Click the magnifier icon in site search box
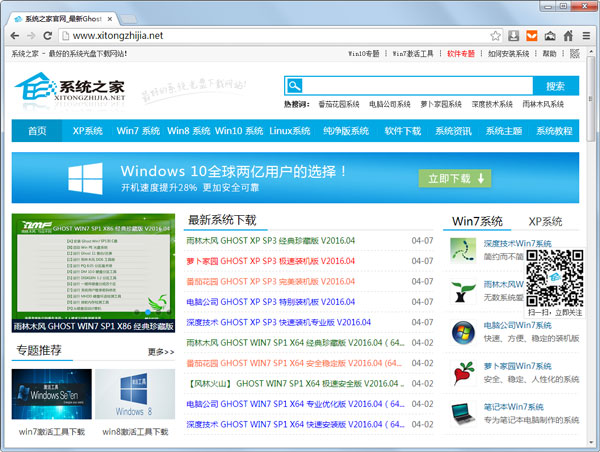Screen dimensions: 600x452 click(294, 86)
